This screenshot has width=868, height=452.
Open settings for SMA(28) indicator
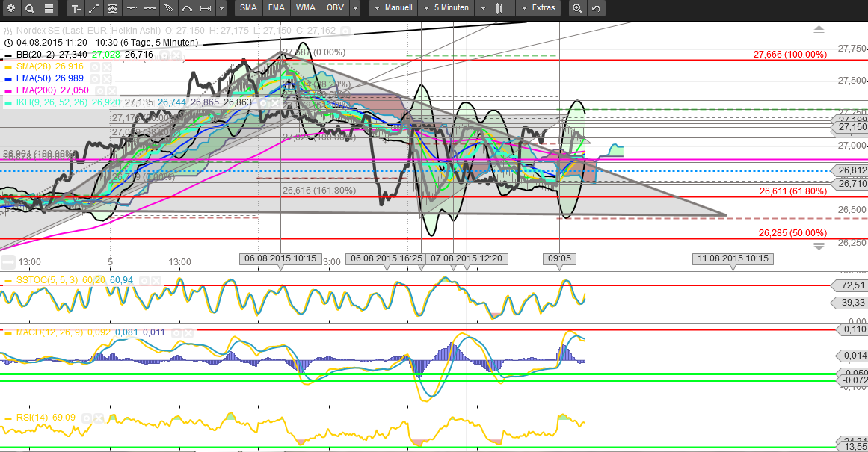(x=95, y=66)
